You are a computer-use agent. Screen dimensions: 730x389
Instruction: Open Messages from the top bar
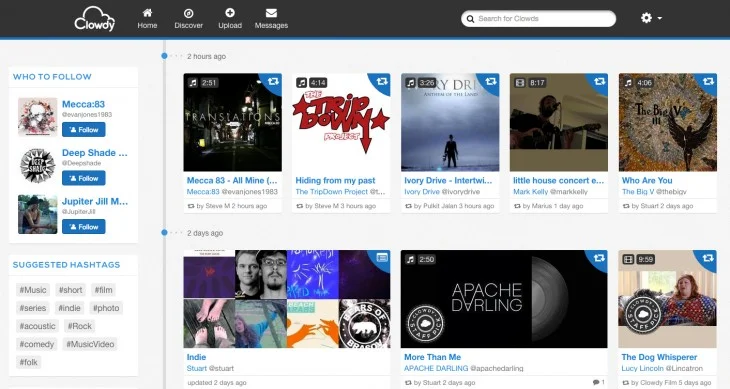point(271,19)
